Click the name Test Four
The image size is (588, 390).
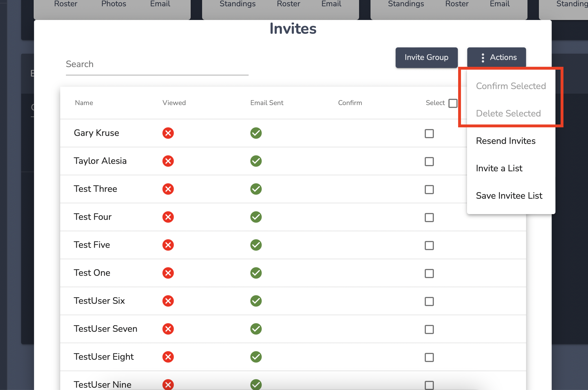point(92,217)
